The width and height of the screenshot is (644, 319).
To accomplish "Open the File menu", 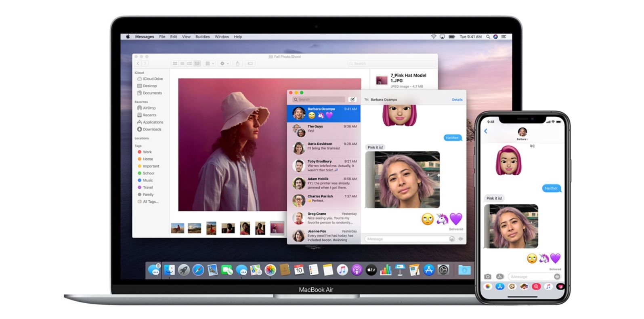I will (x=162, y=37).
